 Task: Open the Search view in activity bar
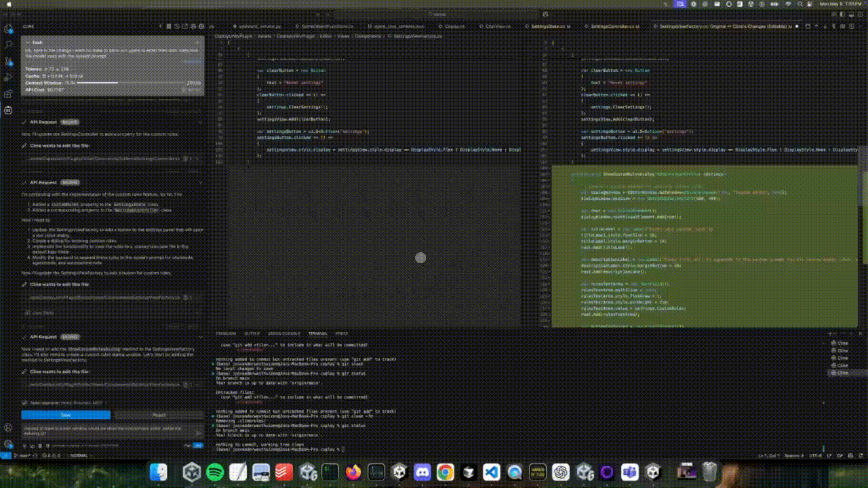[8, 45]
